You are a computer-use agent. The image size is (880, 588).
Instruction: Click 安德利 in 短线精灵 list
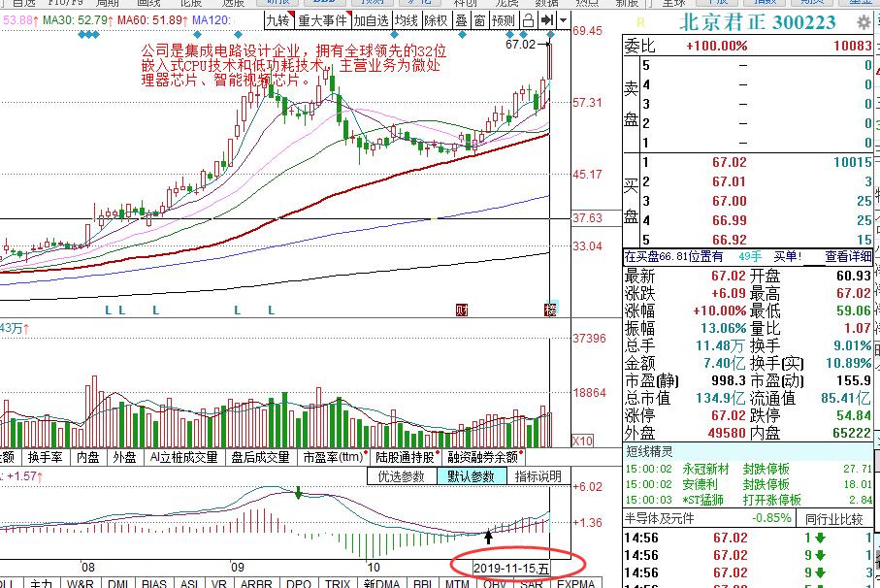click(x=700, y=484)
